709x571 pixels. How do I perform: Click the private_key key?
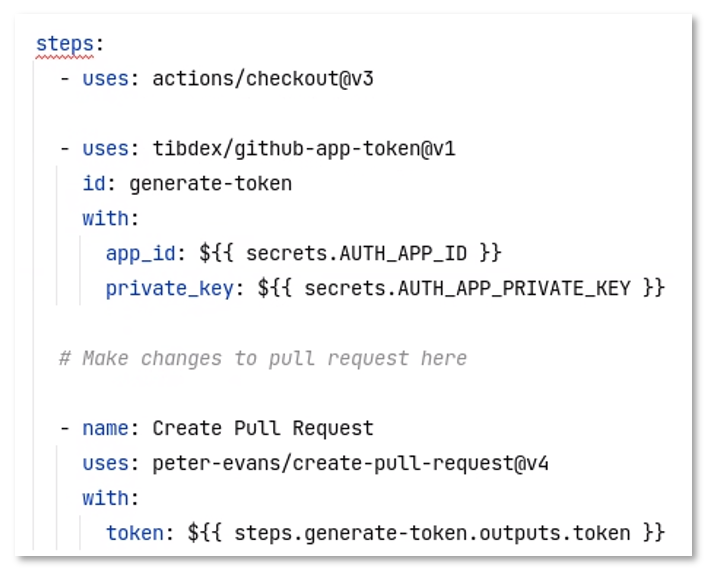coord(168,289)
